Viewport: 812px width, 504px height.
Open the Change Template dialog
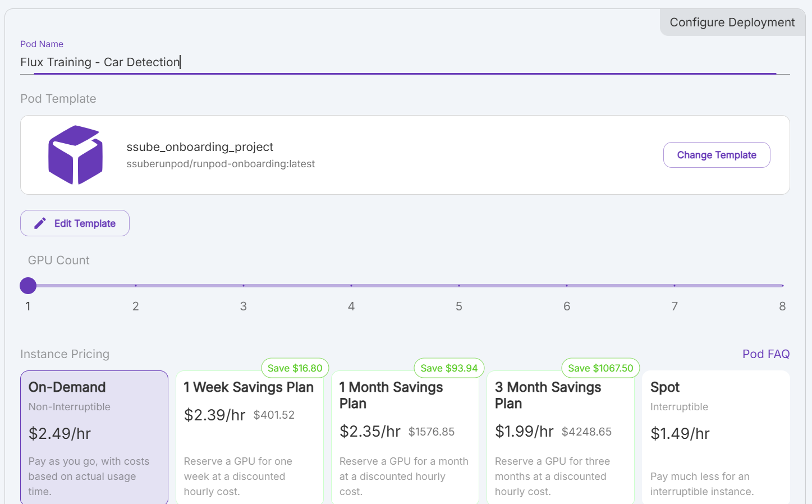point(716,155)
